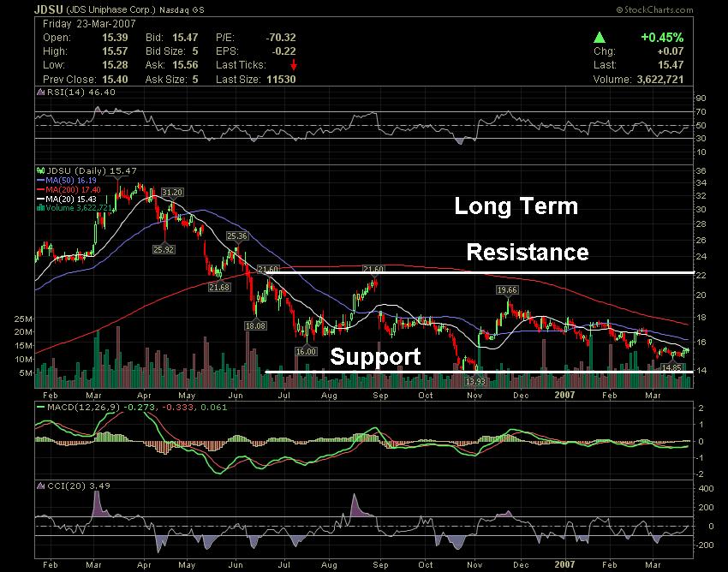Click Jul on the price chart date axis
The image size is (728, 572).
pyautogui.click(x=283, y=396)
